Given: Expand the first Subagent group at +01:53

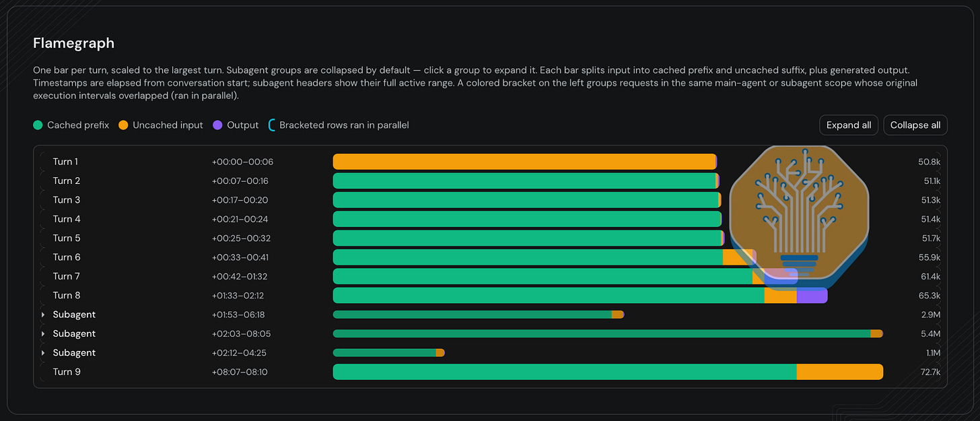Looking at the screenshot, I should click(43, 315).
